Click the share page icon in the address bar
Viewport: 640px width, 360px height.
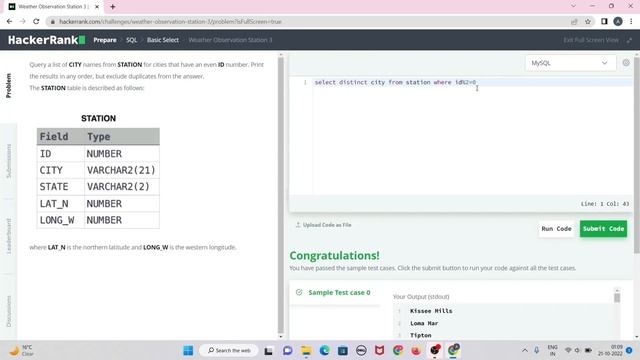click(574, 22)
